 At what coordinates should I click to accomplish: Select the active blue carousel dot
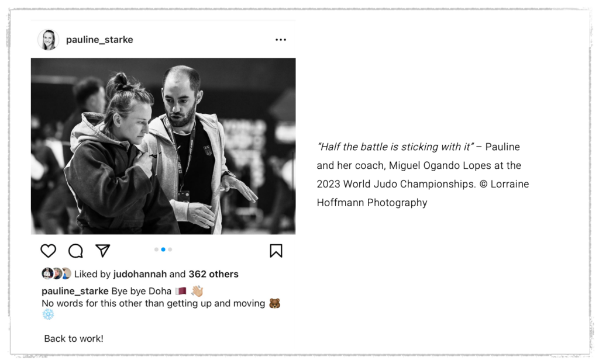pos(163,249)
